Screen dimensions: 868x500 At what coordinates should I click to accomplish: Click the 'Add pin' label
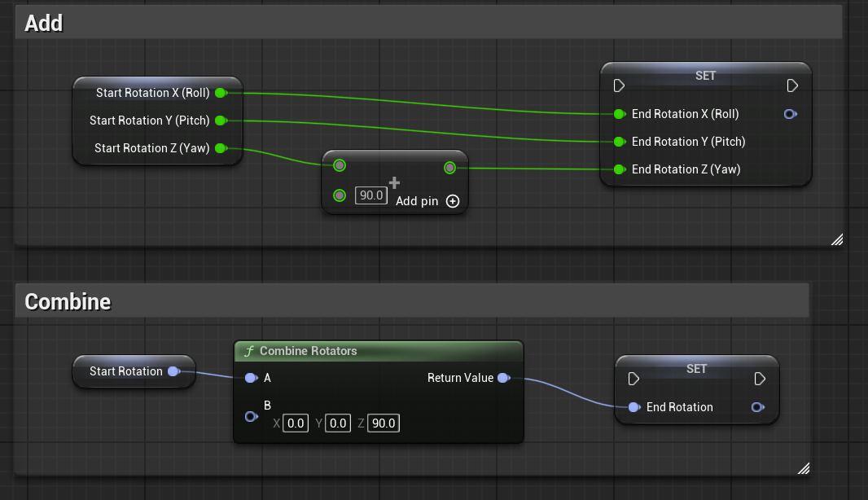tap(417, 202)
